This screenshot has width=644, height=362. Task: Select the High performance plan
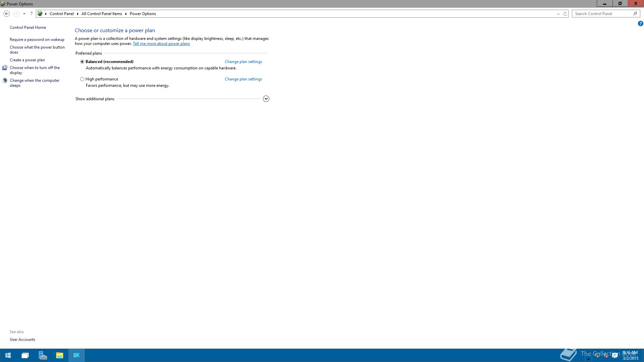point(82,79)
